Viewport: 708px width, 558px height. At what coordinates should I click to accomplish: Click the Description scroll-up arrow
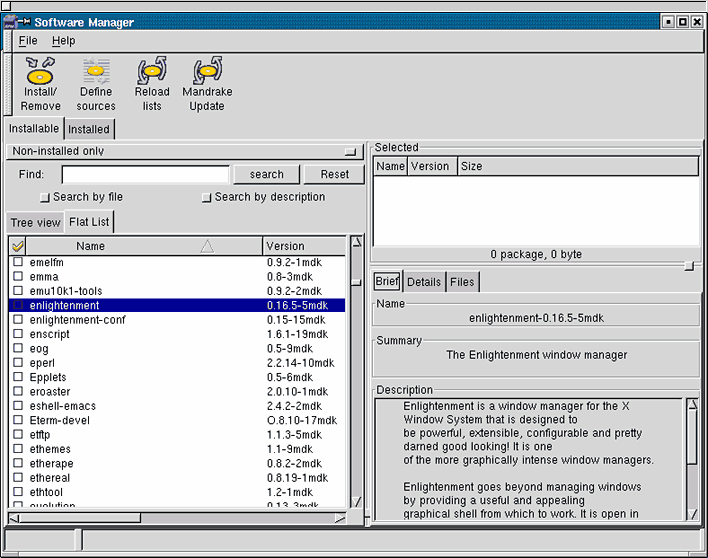click(692, 404)
